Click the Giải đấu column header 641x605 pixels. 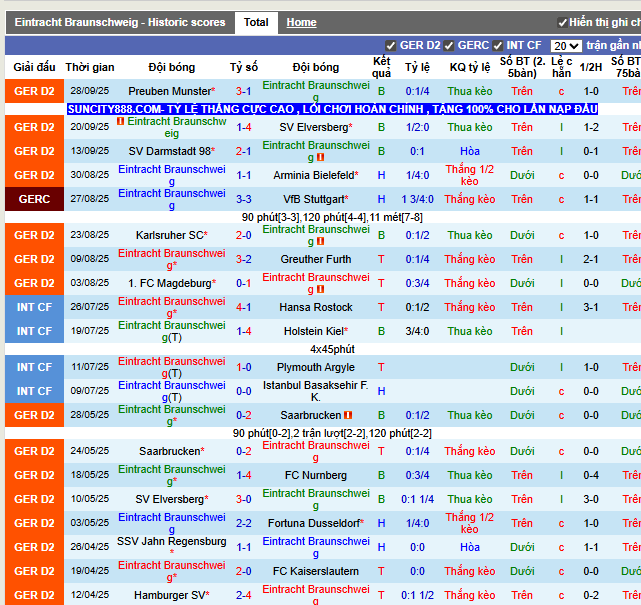[34, 67]
